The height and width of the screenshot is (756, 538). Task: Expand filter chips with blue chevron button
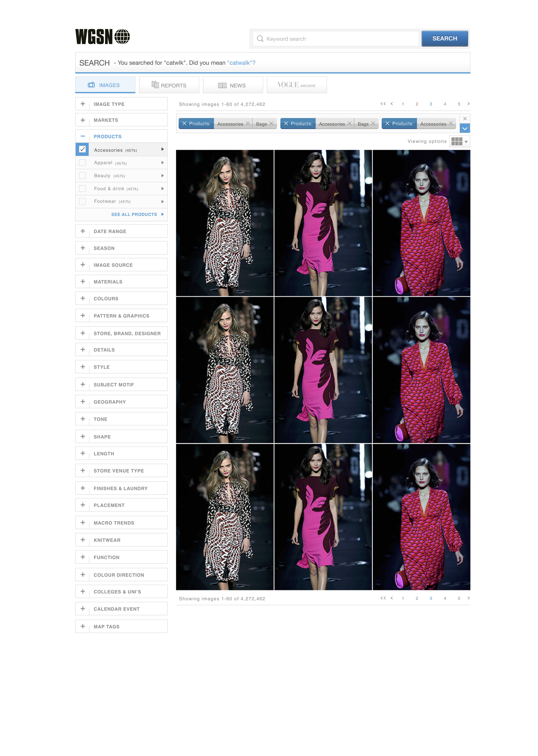(x=465, y=128)
